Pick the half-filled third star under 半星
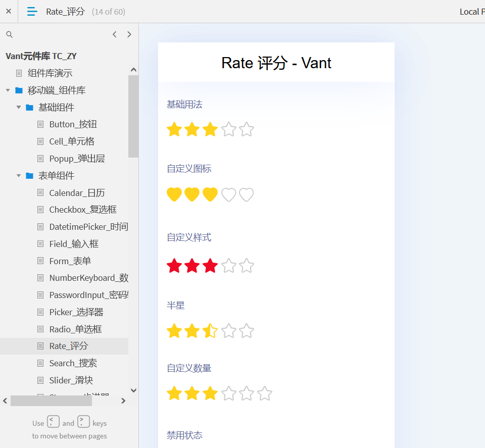The image size is (485, 448). (x=210, y=331)
